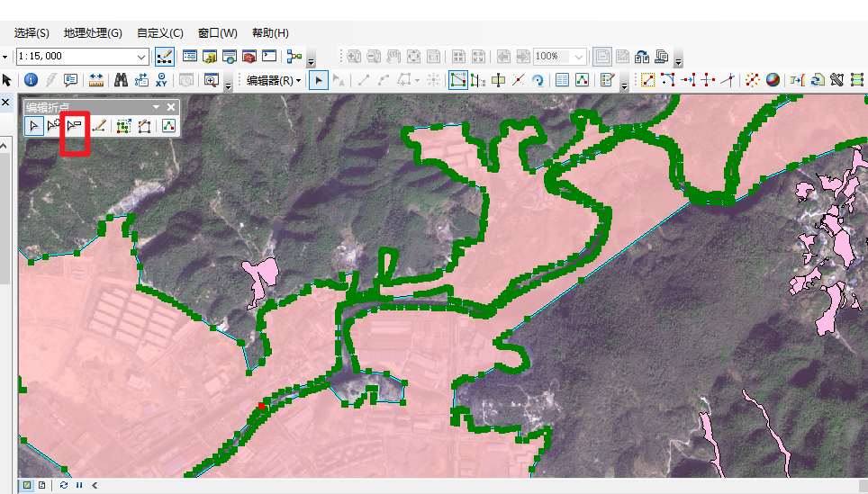868x494 pixels.
Task: Select the Measure ruler tool
Action: click(x=96, y=80)
